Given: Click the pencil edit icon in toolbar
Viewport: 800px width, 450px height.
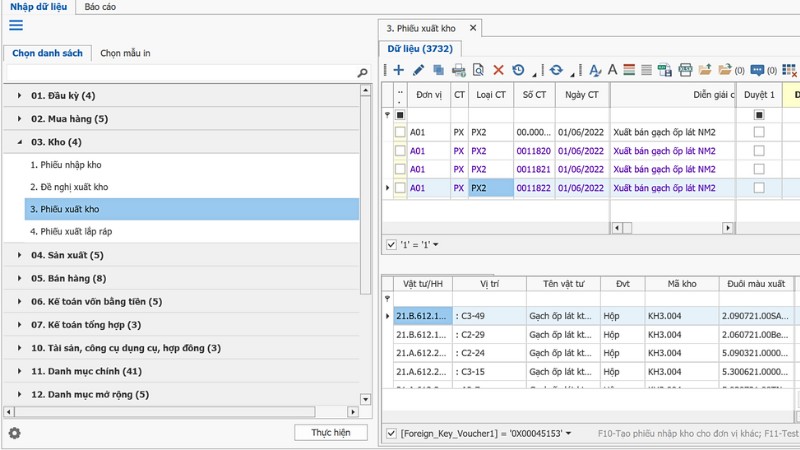Looking at the screenshot, I should (x=418, y=70).
